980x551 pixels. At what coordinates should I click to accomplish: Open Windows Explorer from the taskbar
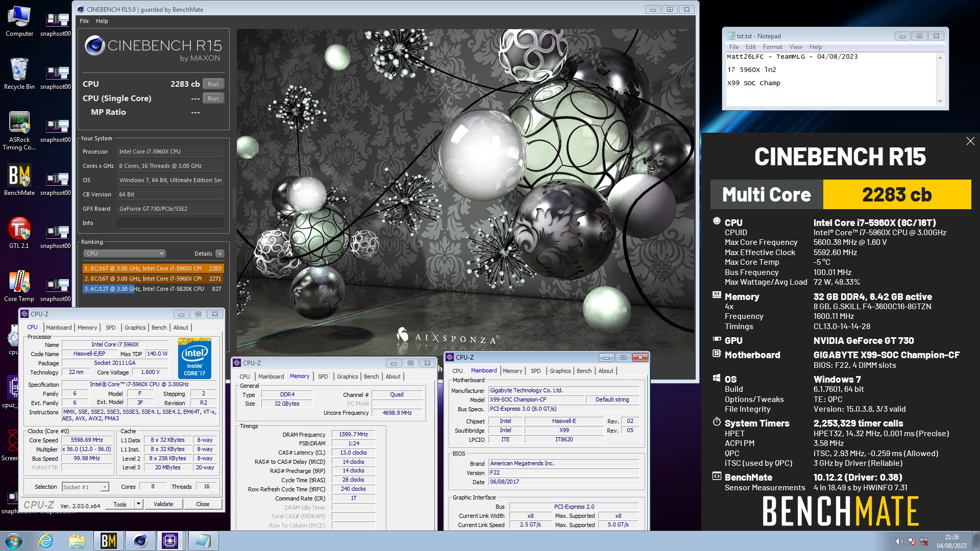[77, 541]
